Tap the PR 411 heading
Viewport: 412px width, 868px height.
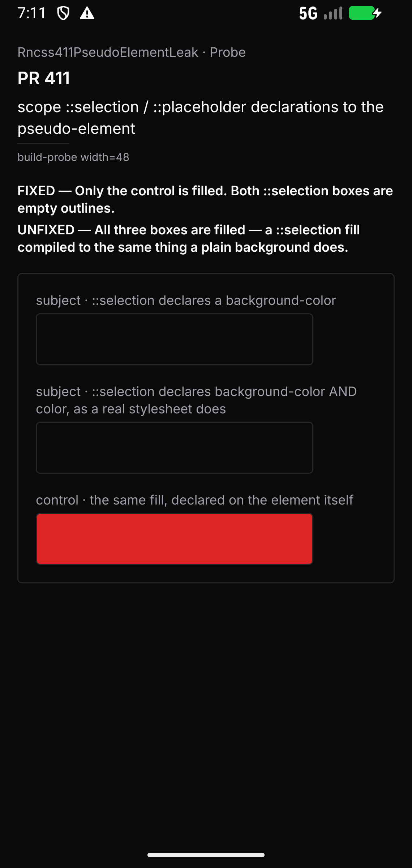coord(44,78)
